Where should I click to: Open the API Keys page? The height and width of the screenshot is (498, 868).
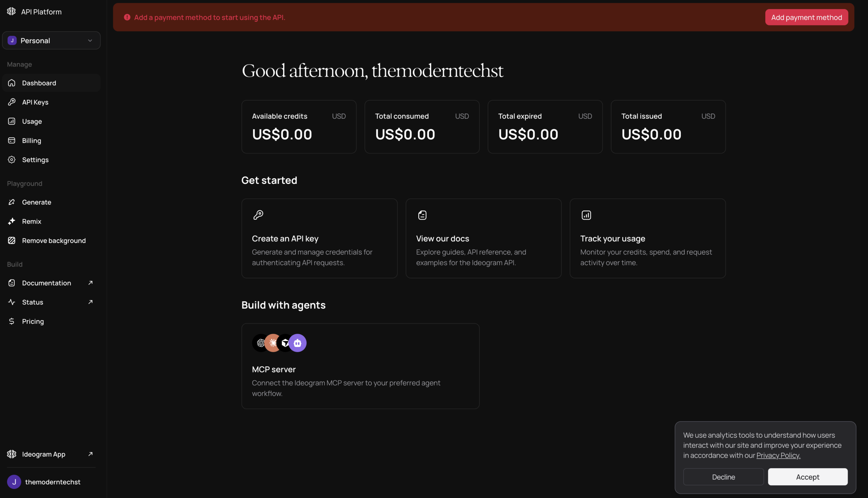pyautogui.click(x=51, y=102)
